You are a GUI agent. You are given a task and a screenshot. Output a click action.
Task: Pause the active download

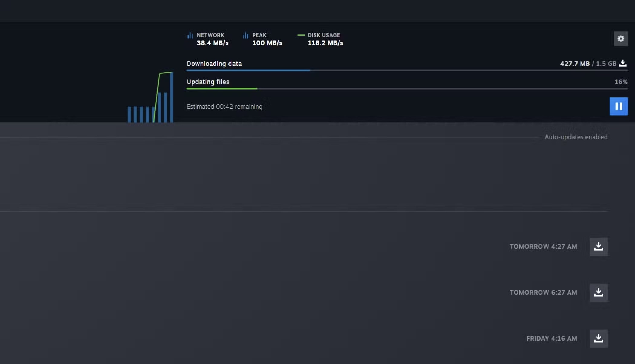pos(619,106)
